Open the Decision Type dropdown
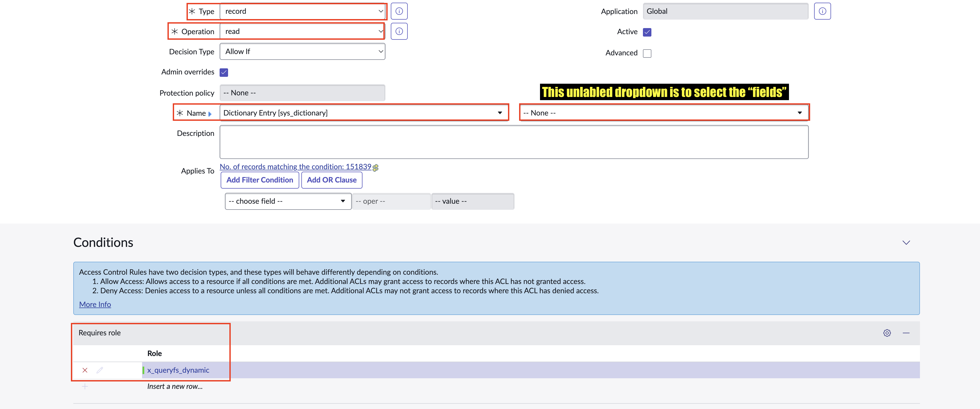Image resolution: width=980 pixels, height=409 pixels. click(x=302, y=51)
